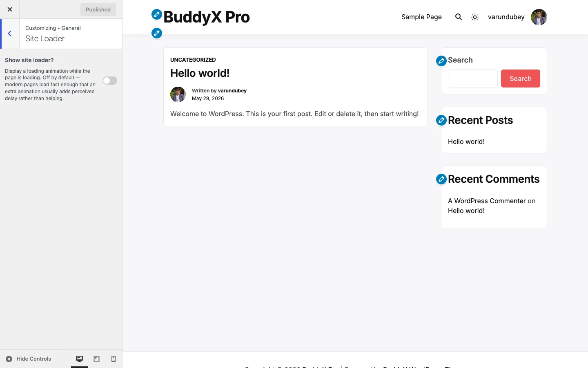Click A WordPress Commenter link
This screenshot has width=588, height=368.
tap(487, 201)
